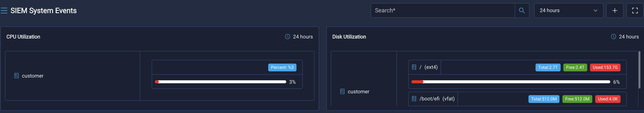Viewport: 644px width, 113px height.
Task: Click the disk icon beside /boot/efi (vfat)
Action: pyautogui.click(x=414, y=99)
